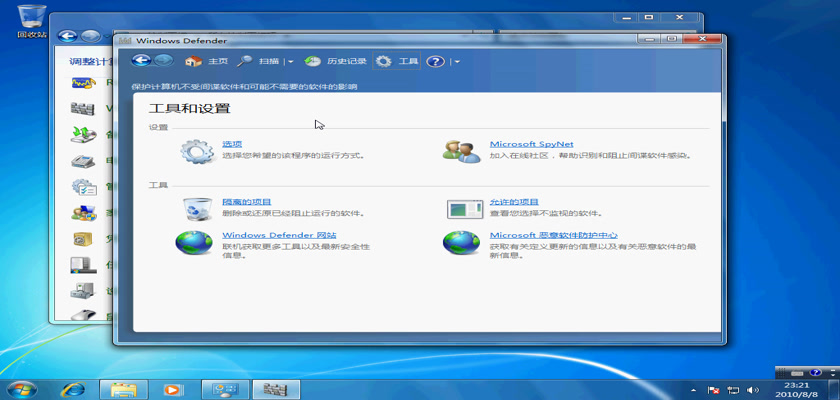Click the taskbar clock showing 23:21
Screen dimensions: 840x400
coord(796,388)
